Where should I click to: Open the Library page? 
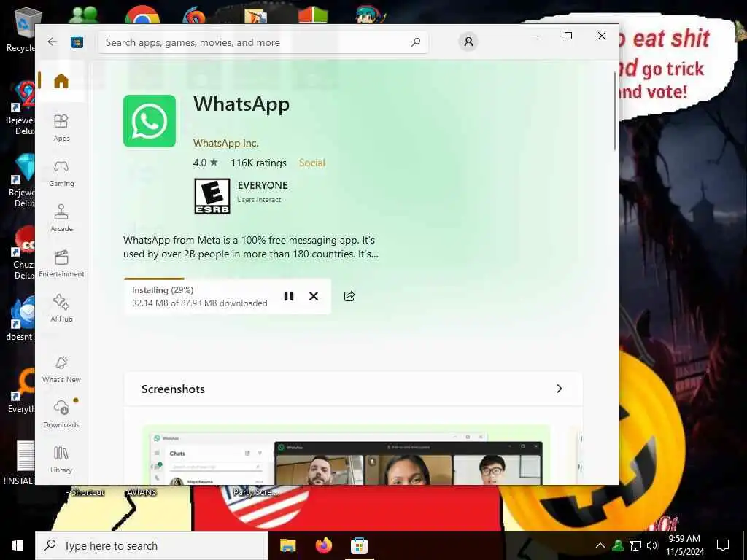[x=61, y=459]
